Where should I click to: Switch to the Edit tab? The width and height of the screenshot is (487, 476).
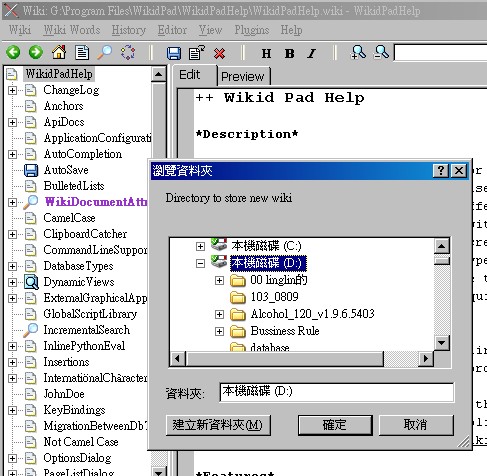[x=195, y=75]
